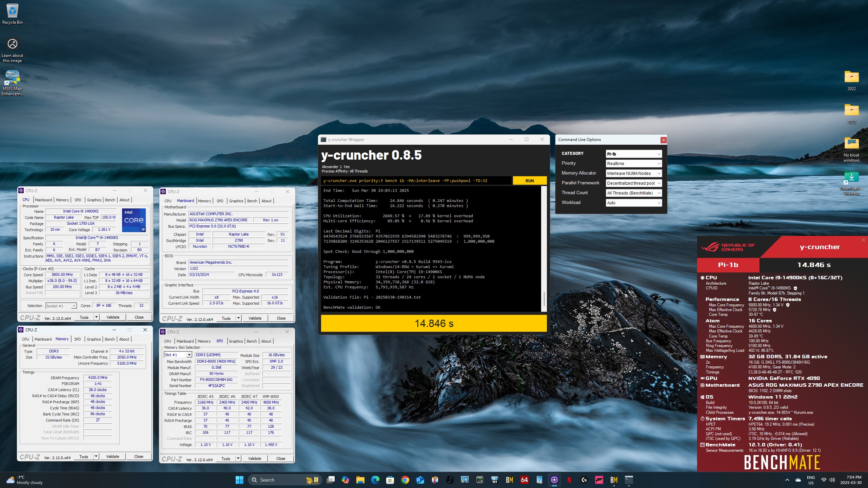
Task: Open the Recycle Bin desktop icon
Action: point(13,14)
